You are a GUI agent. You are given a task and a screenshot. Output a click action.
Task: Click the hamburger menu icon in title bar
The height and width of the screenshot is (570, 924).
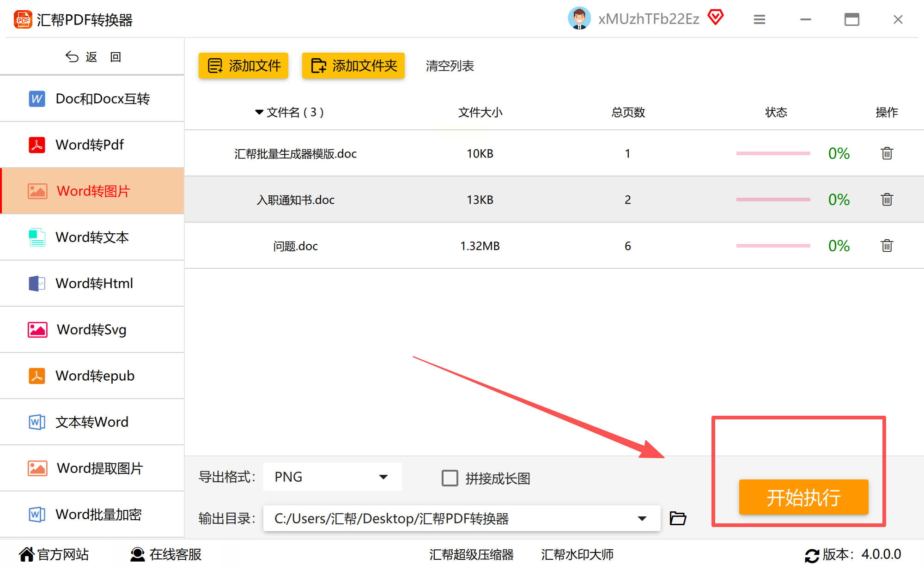759,19
